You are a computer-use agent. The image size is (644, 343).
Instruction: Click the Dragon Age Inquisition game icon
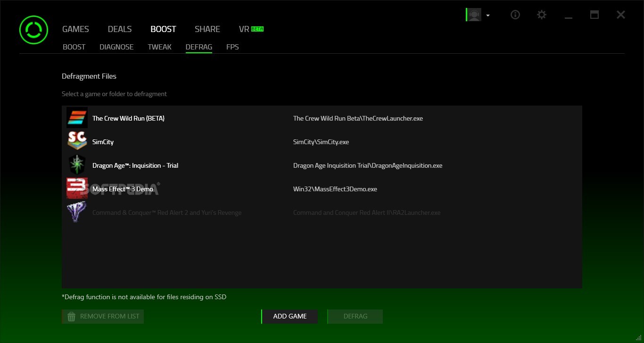(77, 165)
